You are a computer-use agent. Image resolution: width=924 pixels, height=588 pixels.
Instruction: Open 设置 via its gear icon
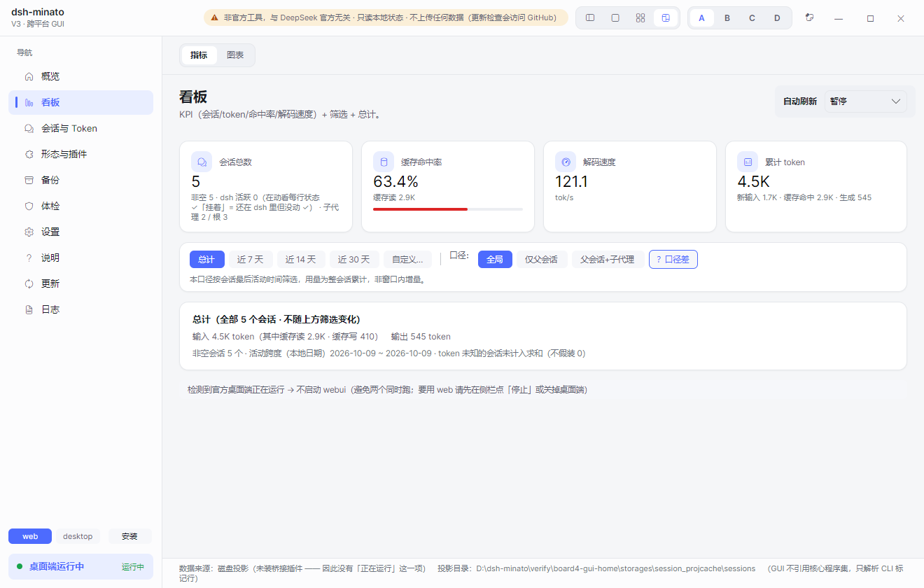coord(29,232)
